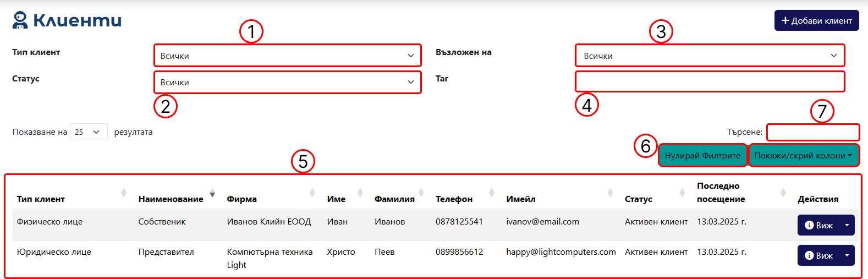Click phone number 0899856612
Image resolution: width=868 pixels, height=279 pixels.
[x=459, y=252]
